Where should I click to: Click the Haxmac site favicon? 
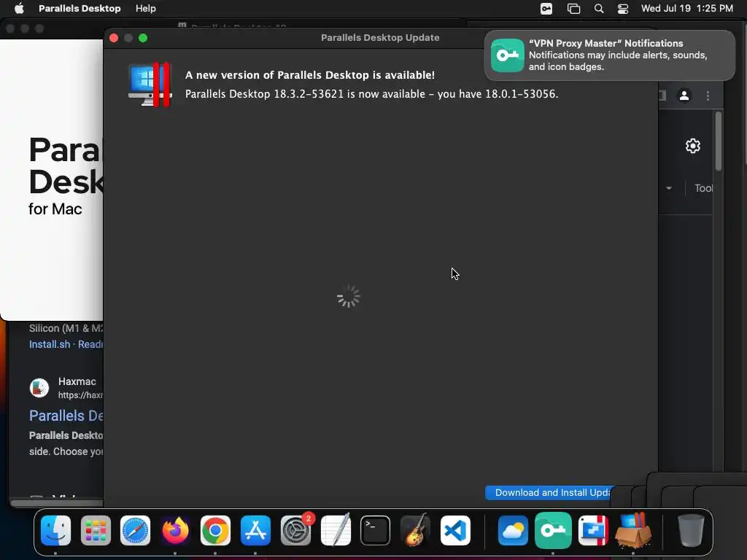[x=39, y=388]
